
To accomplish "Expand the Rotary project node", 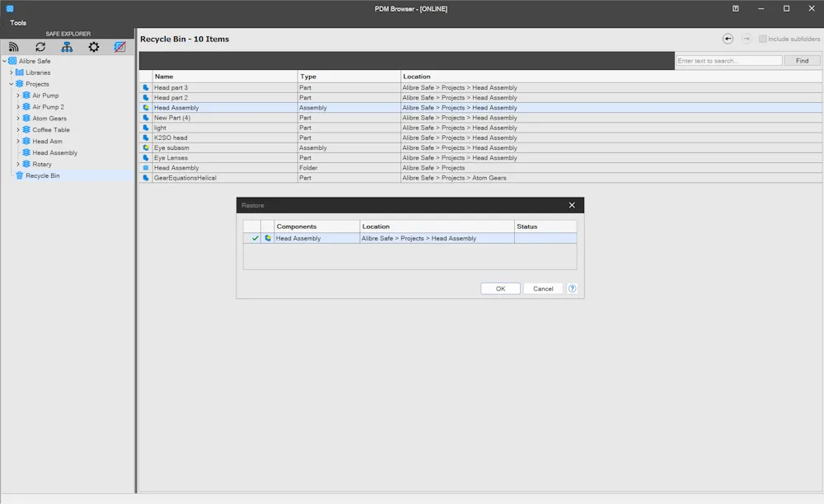I will coord(18,164).
